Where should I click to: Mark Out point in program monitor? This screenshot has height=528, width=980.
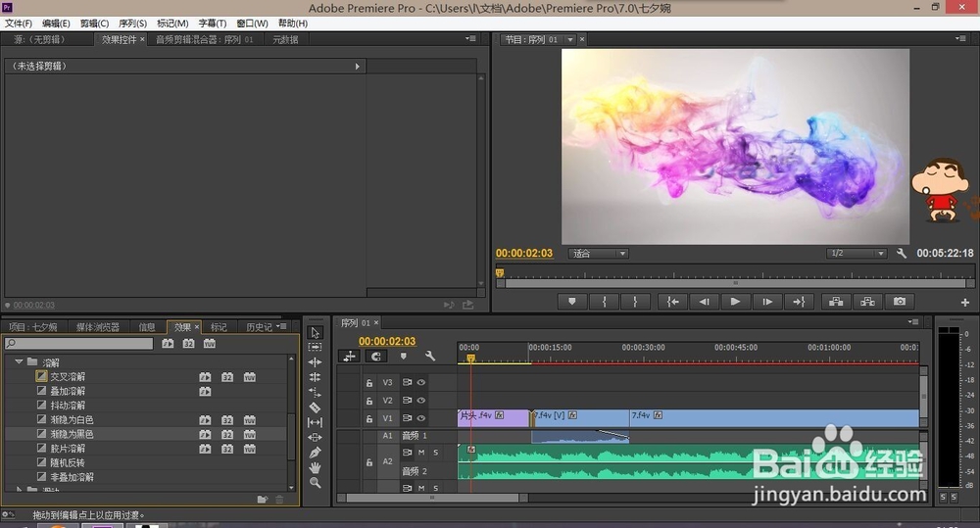coord(635,301)
